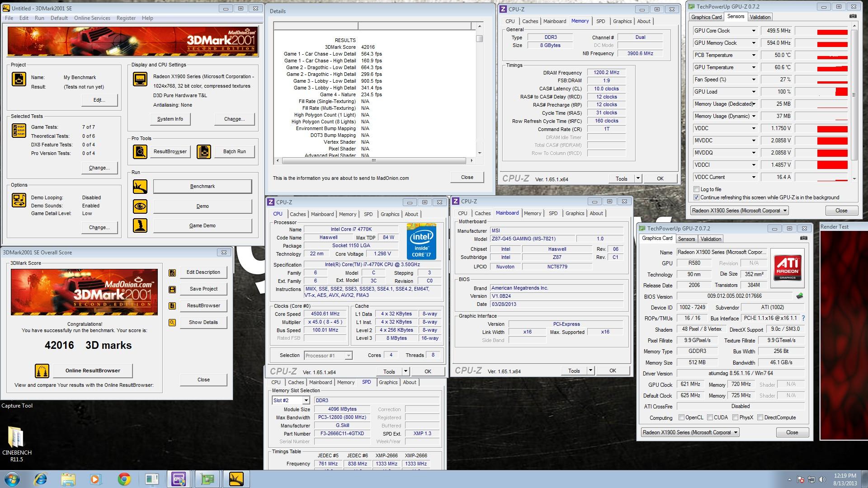Expand the Fan Speed (%) sensor dropdown
Viewport: 868px width, 488px height.
[753, 80]
